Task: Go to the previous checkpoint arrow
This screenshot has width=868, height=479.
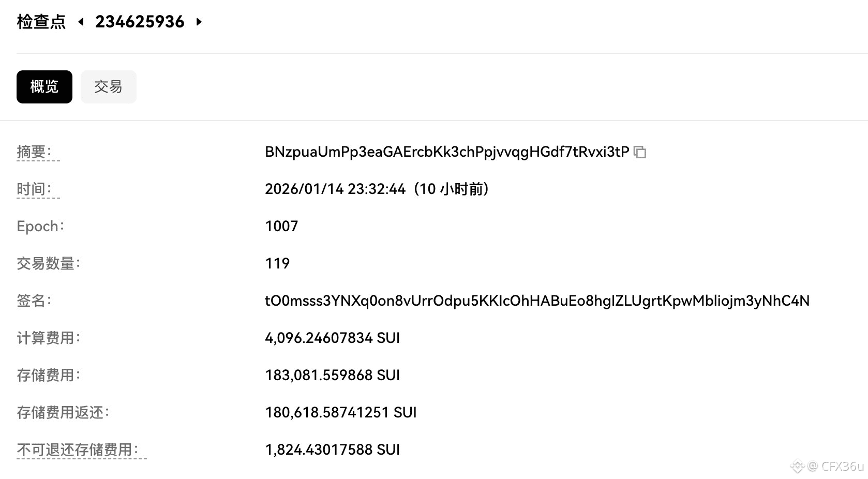Action: pos(81,22)
